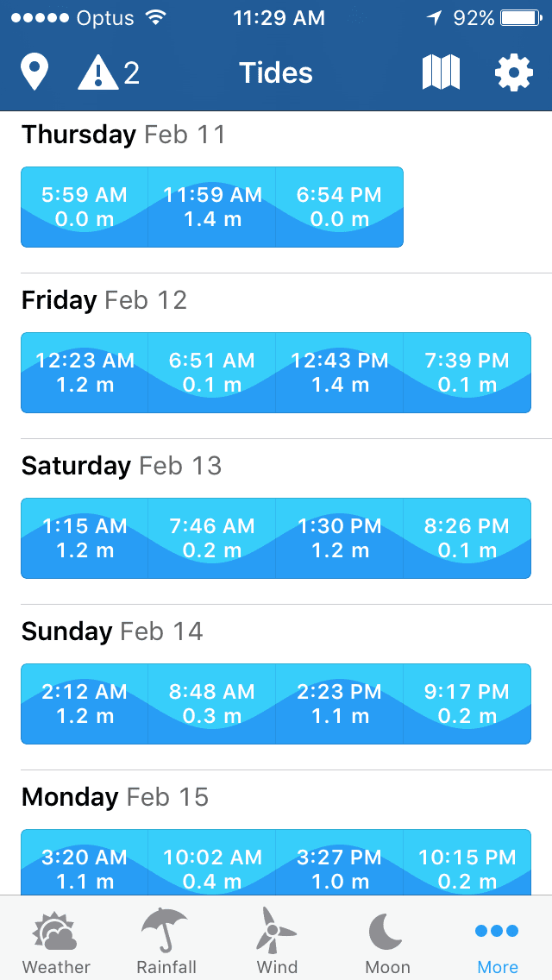Select Thursday 11:59 AM high tide cell
The image size is (552, 980).
pyautogui.click(x=212, y=207)
